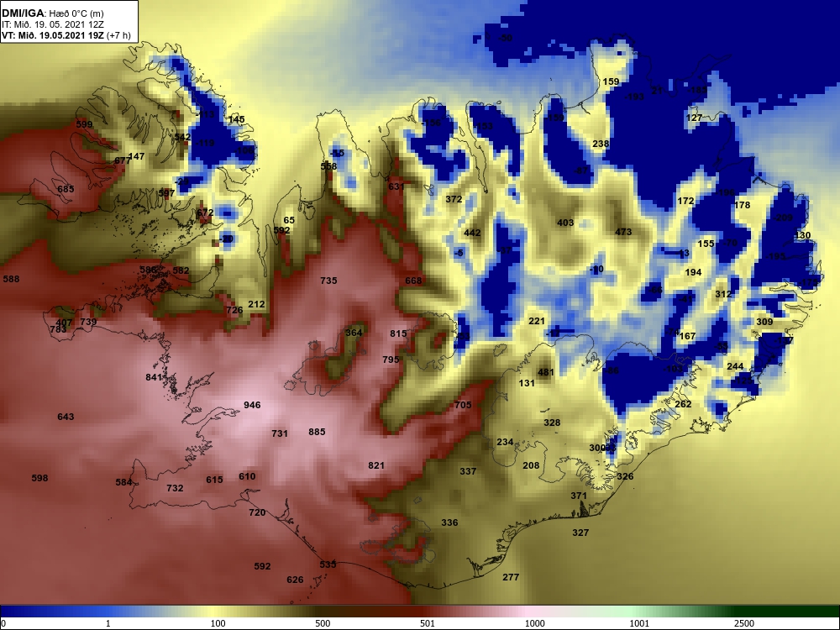Viewport: 840px width, 630px height.
Task: Select the 643 value over the sea
Action: coord(66,417)
